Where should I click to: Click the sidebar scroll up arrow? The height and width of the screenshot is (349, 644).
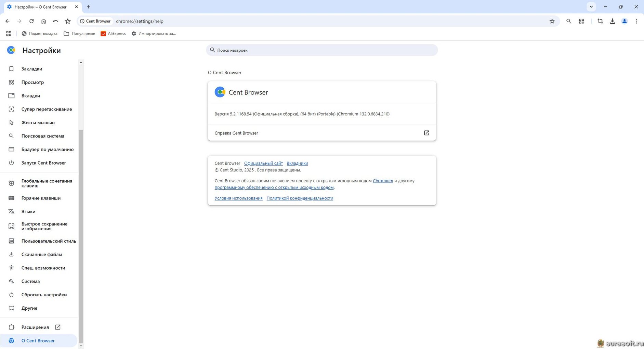point(81,62)
